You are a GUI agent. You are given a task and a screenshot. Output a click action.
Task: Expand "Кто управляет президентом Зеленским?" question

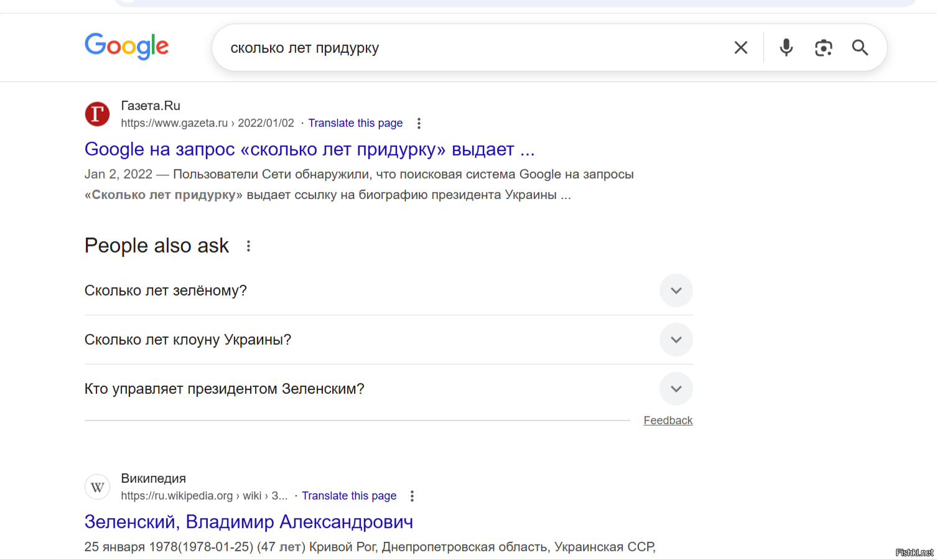[676, 389]
